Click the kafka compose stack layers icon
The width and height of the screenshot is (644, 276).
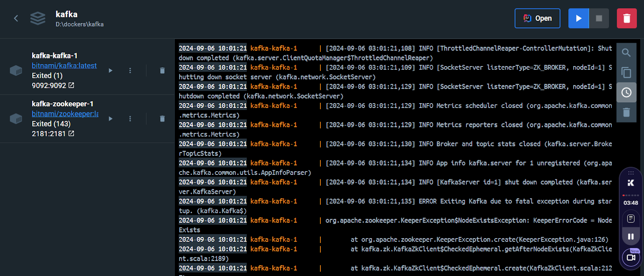38,18
